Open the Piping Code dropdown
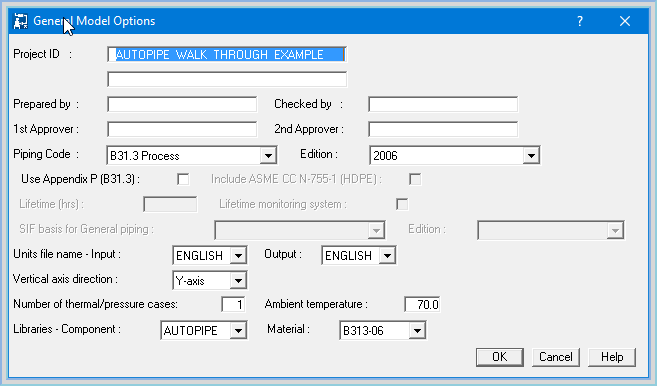657x386 pixels. click(x=268, y=155)
